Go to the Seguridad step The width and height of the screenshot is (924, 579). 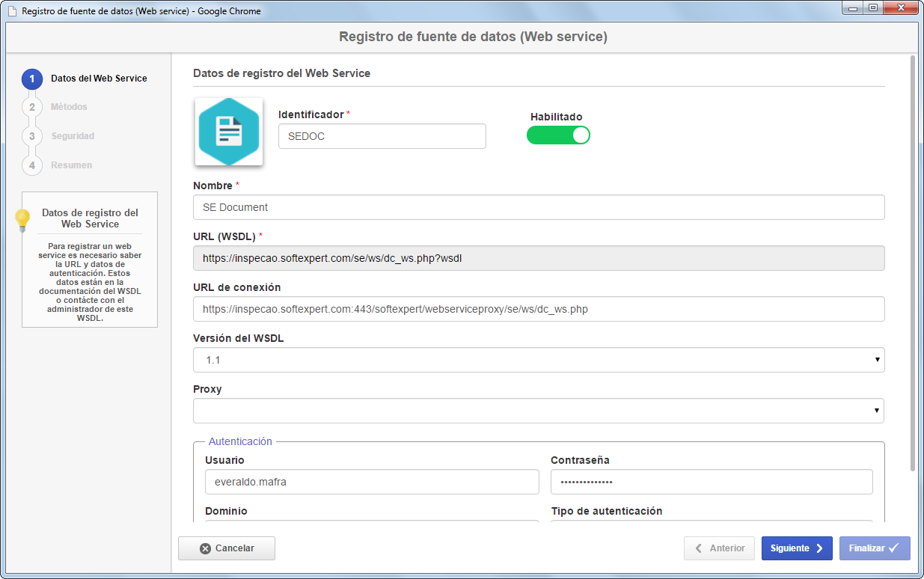click(73, 136)
